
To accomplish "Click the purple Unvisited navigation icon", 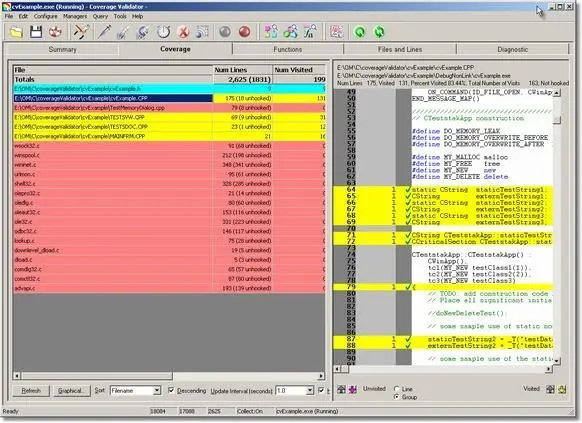I will coord(353,389).
